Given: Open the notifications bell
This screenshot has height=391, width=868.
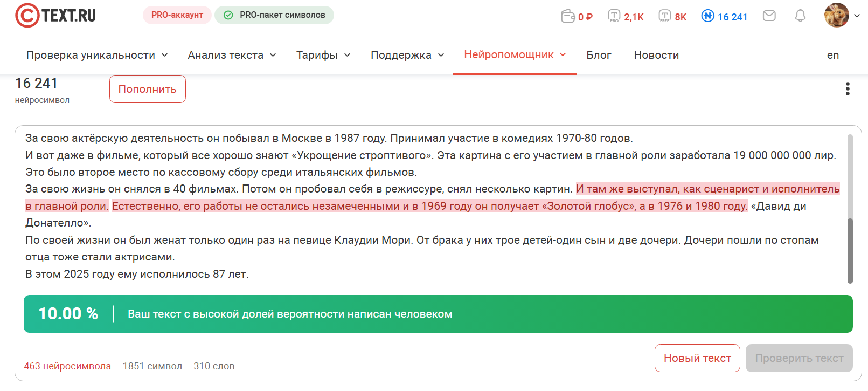Looking at the screenshot, I should (x=800, y=16).
